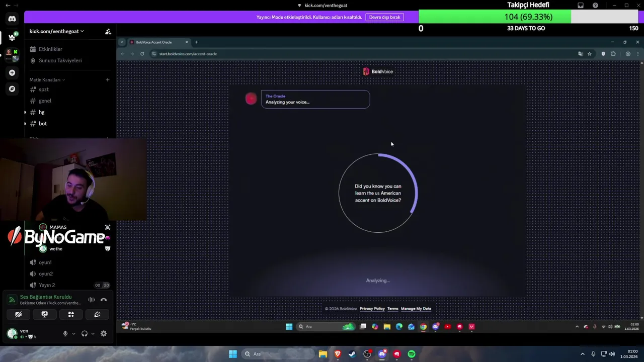
Task: Open Steam from the outer taskbar
Action: [352, 354]
